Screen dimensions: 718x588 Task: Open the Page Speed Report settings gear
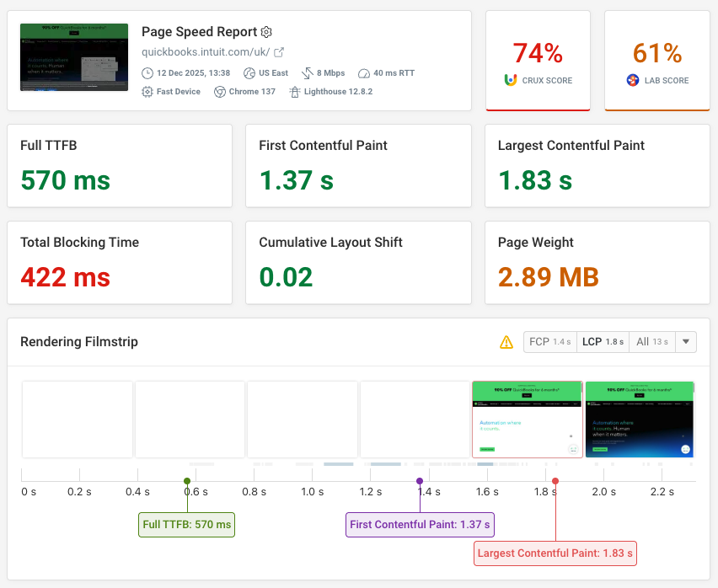pos(266,32)
